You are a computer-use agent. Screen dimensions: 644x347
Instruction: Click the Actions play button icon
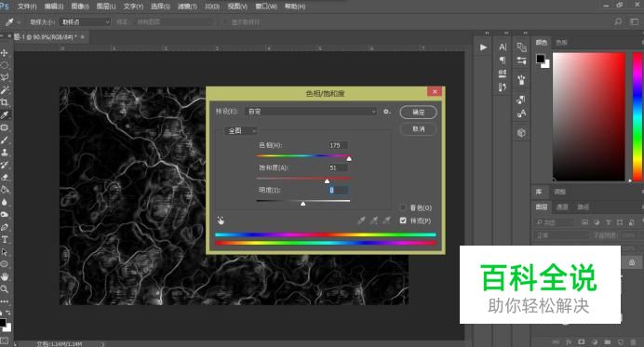pyautogui.click(x=483, y=47)
